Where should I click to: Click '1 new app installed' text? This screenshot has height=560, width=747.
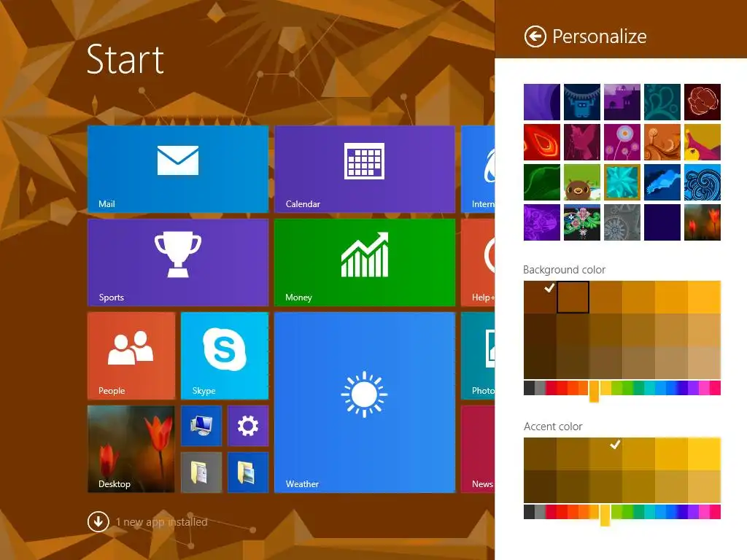click(161, 522)
